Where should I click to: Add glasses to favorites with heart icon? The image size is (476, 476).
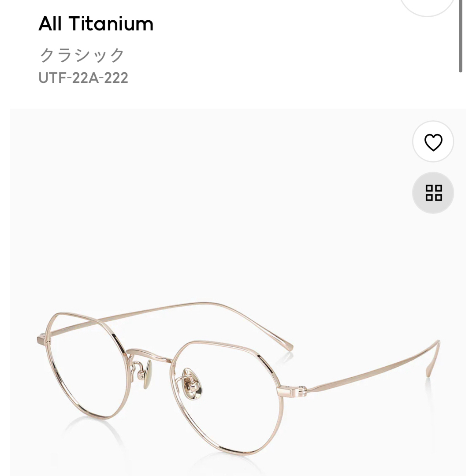pyautogui.click(x=433, y=141)
